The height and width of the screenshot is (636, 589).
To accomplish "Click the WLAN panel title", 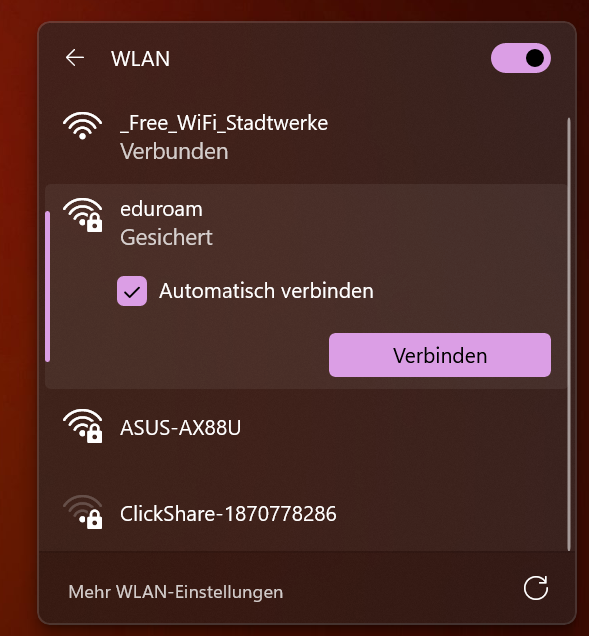I will click(140, 58).
